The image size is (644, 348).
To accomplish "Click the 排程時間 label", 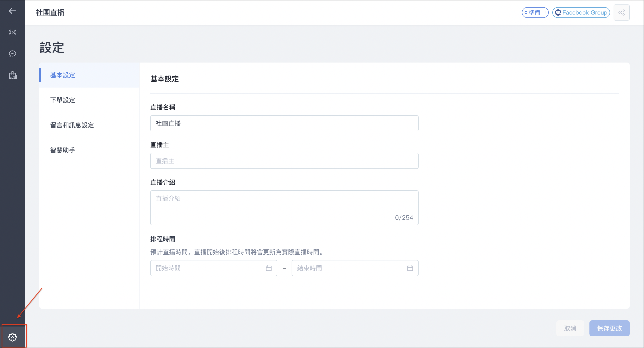I will click(x=163, y=239).
